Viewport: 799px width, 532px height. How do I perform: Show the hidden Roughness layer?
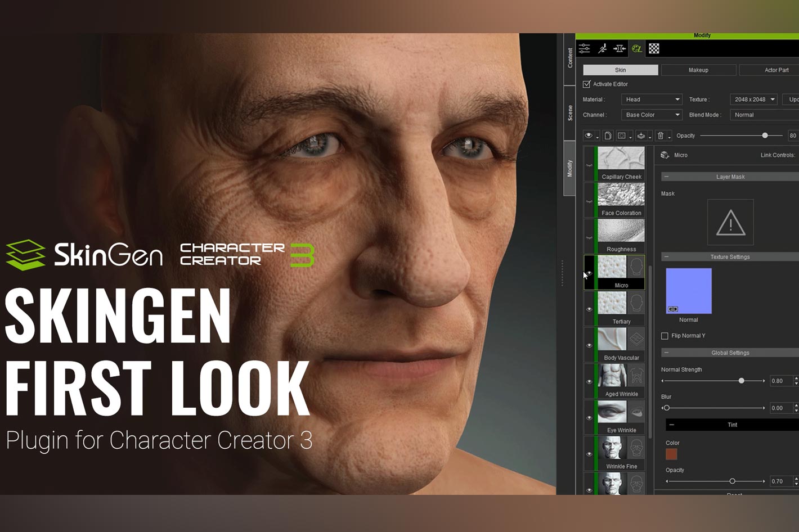pyautogui.click(x=589, y=237)
